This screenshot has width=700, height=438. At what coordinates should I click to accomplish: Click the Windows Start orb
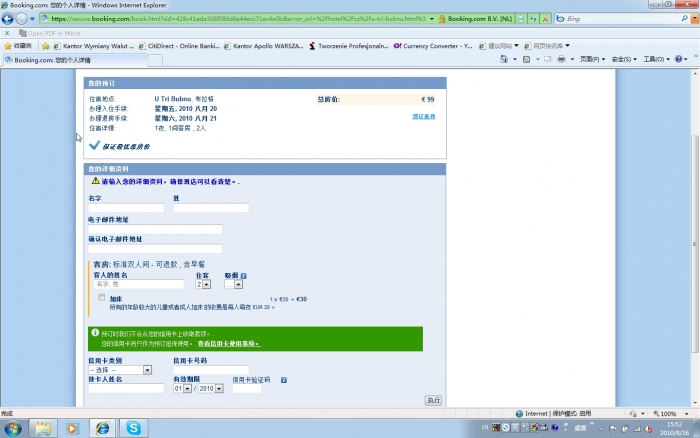click(x=13, y=427)
